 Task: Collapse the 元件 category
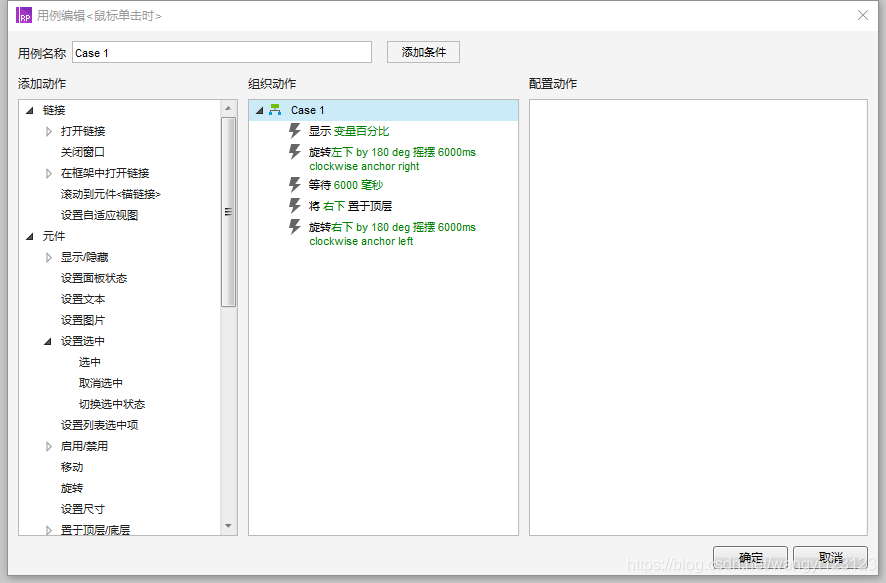pos(30,236)
